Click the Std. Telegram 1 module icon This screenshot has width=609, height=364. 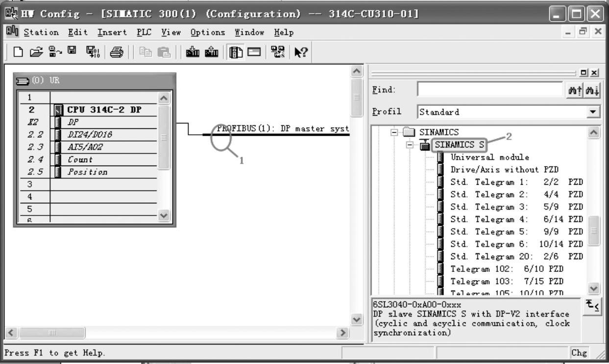coord(440,182)
